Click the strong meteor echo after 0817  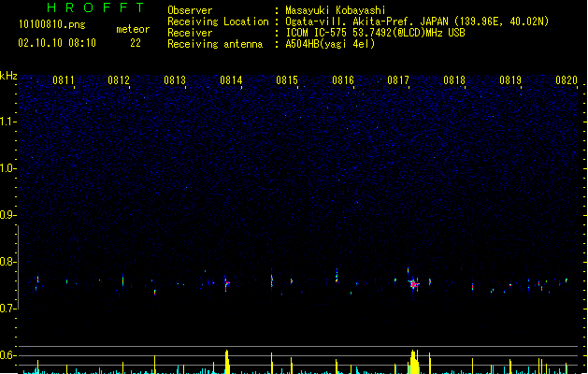click(x=413, y=284)
